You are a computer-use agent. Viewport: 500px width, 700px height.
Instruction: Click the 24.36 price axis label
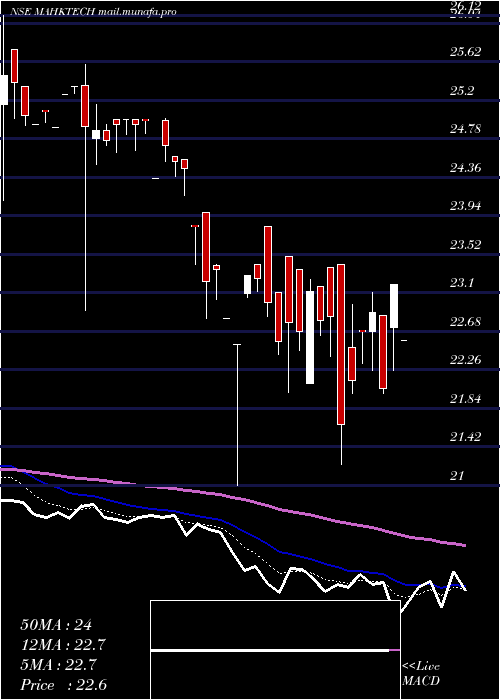click(x=466, y=168)
